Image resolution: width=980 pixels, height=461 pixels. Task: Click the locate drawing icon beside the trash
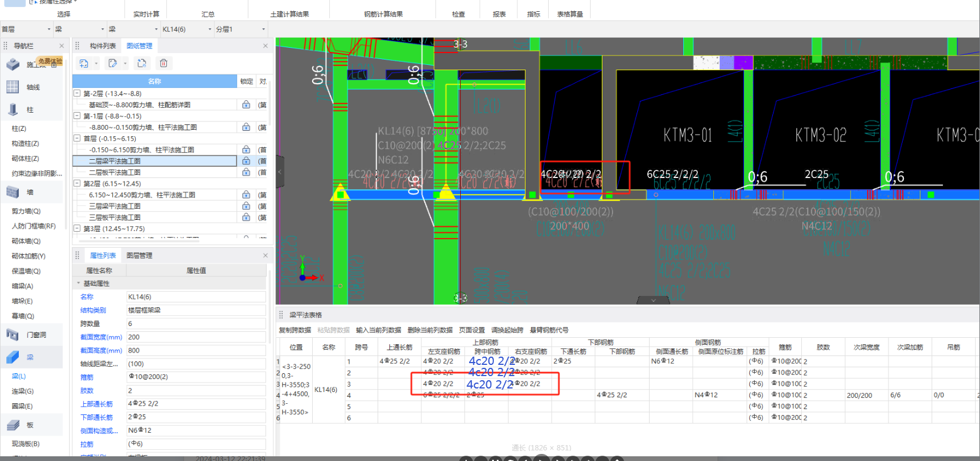[x=142, y=63]
